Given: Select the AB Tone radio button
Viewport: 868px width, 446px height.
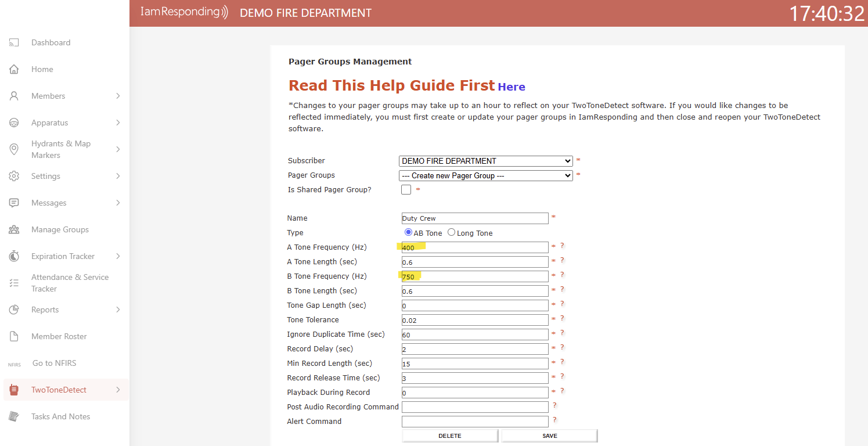Looking at the screenshot, I should coord(408,232).
